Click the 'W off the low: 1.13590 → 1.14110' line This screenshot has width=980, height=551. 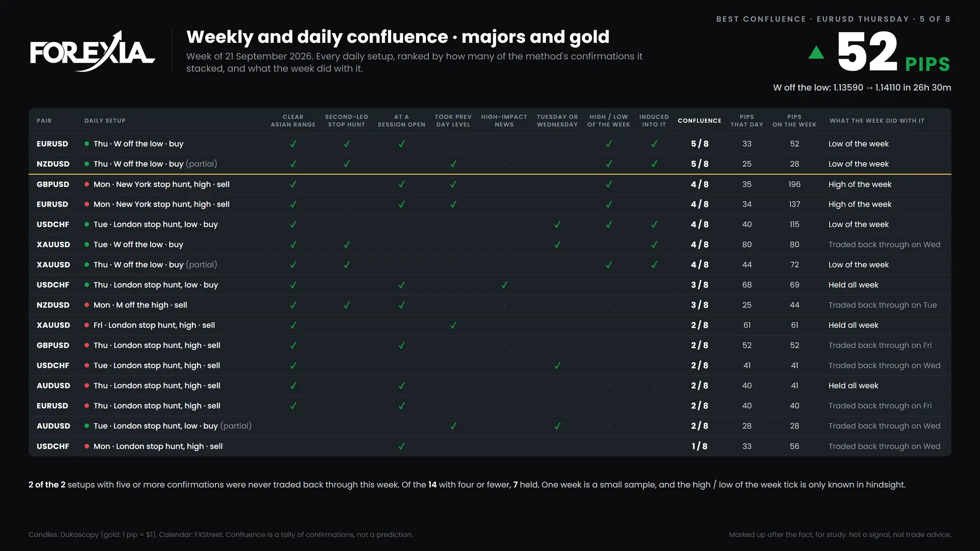(862, 88)
